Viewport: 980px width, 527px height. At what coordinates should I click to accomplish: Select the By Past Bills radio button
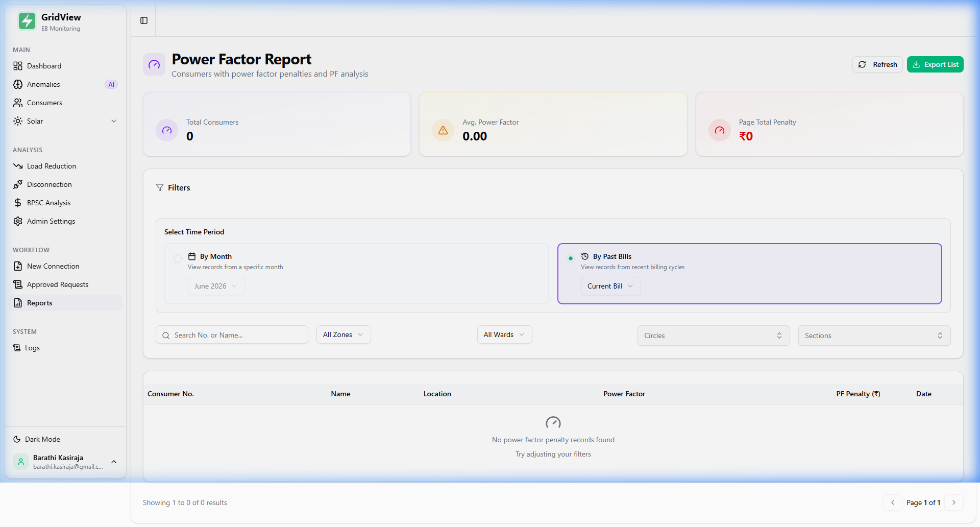(x=571, y=258)
